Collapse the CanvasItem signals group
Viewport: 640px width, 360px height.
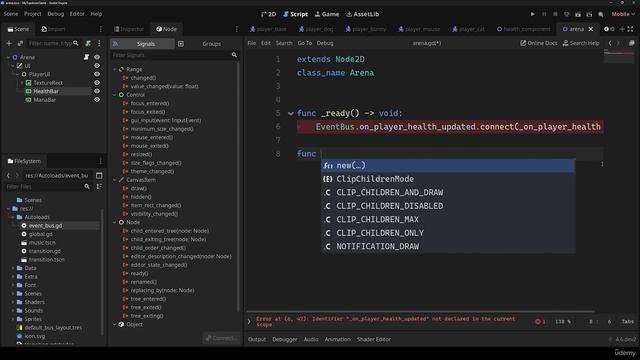115,180
